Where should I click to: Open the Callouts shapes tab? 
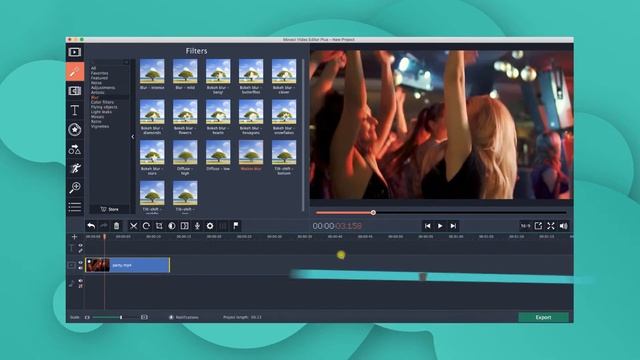click(75, 149)
